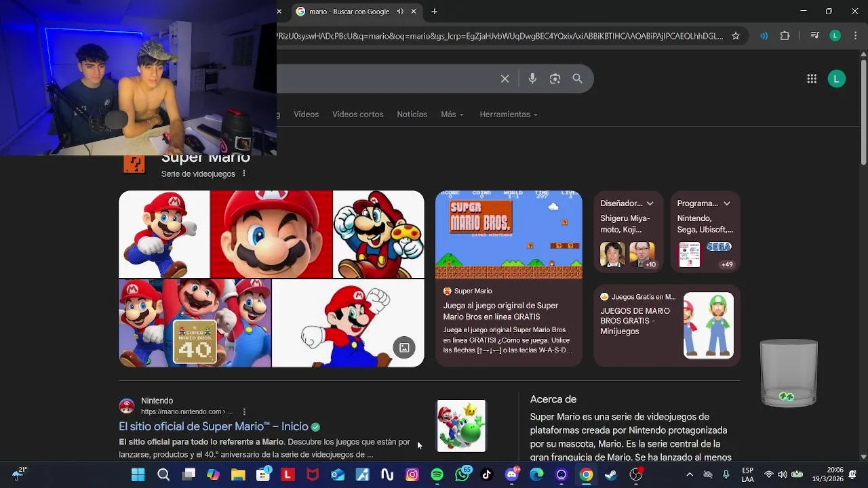Open the Mario 40th anniversary image
Image resolution: width=868 pixels, height=488 pixels.
pos(195,323)
